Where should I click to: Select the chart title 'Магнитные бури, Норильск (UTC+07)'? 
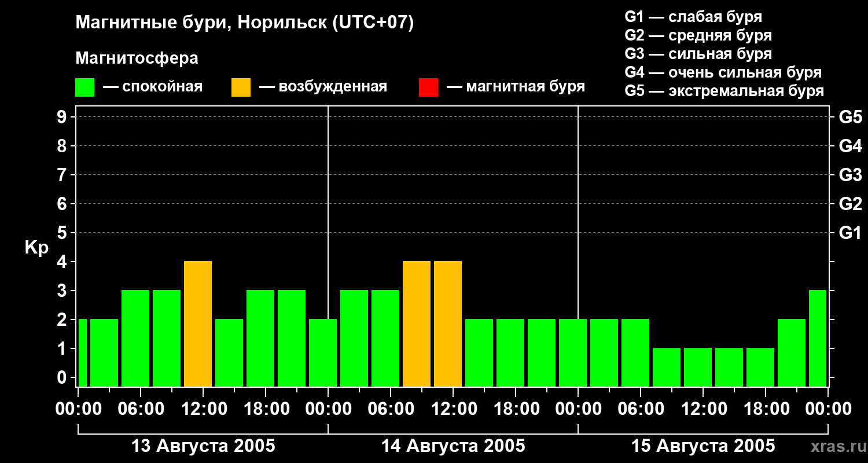245,23
